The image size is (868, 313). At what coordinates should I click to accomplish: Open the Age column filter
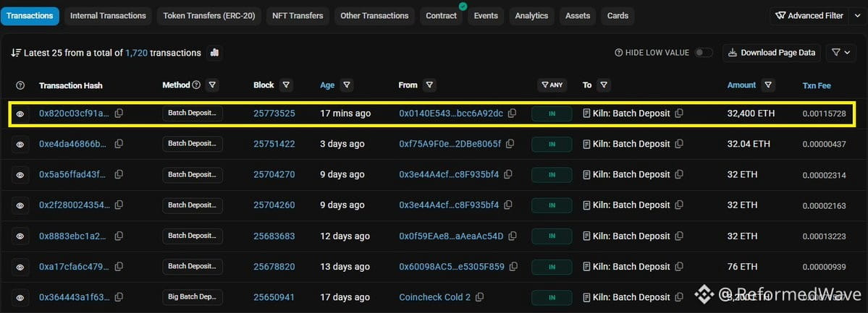click(347, 85)
